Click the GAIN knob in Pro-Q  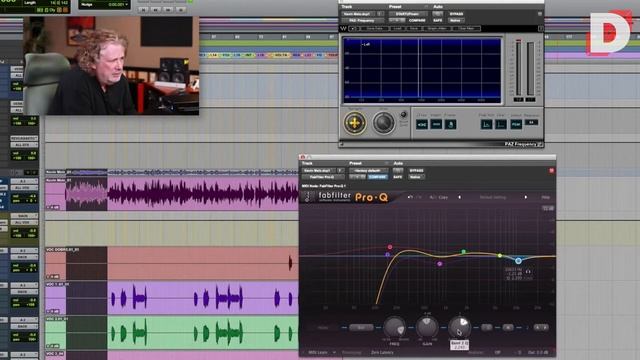tap(427, 327)
